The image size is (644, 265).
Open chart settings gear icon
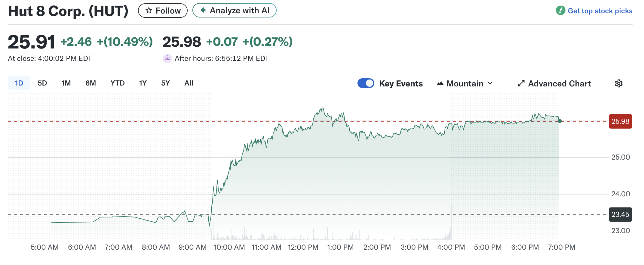coord(618,83)
